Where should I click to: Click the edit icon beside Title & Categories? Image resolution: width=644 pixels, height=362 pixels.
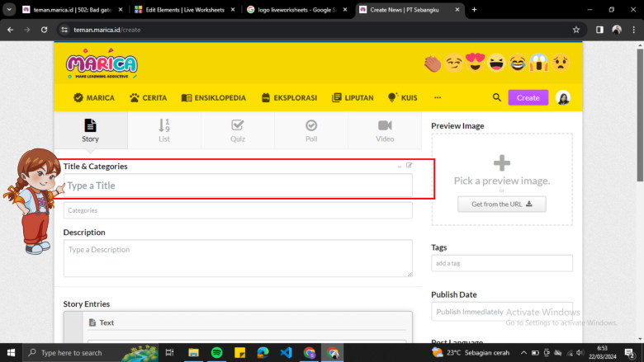pyautogui.click(x=409, y=166)
